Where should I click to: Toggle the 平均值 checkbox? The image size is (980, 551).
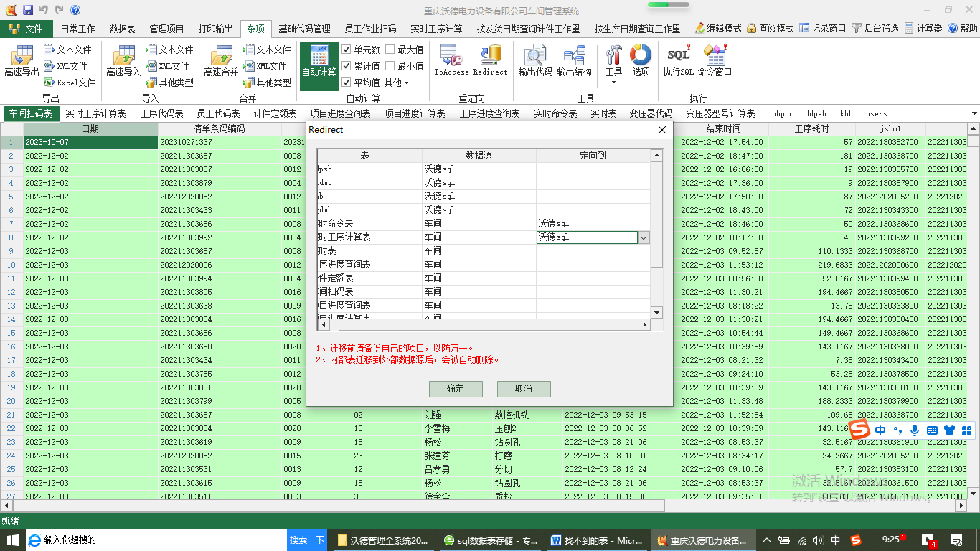point(347,83)
